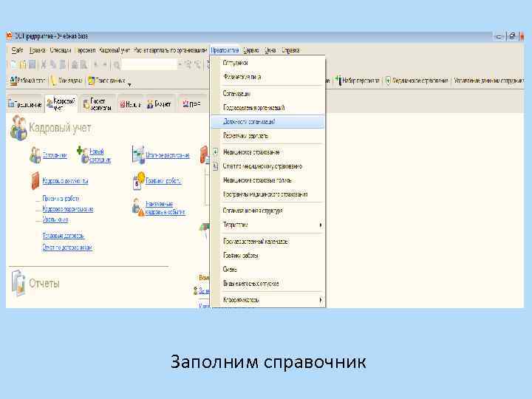Click the Cut scissors toolbar icon
This screenshot has height=399, width=532.
point(44,64)
